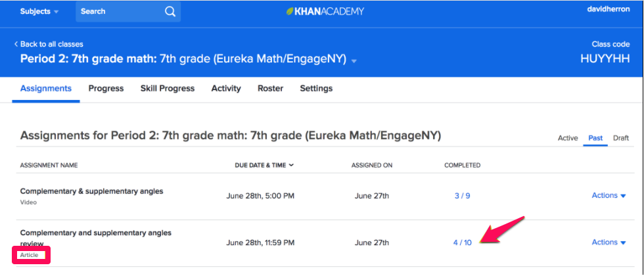This screenshot has height=278, width=644.
Task: Go to class Settings tab
Action: click(316, 88)
